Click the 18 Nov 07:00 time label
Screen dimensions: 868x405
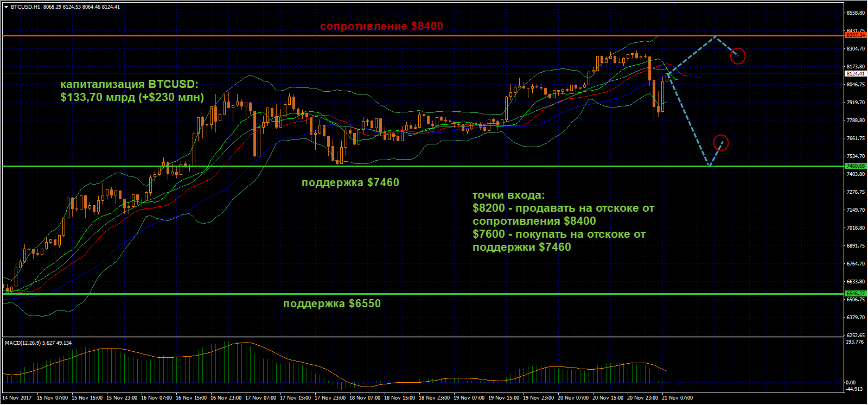[x=365, y=398]
